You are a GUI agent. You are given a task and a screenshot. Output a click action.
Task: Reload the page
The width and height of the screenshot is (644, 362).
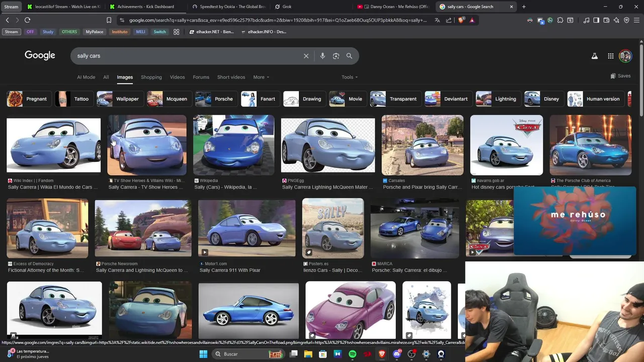coord(27,20)
